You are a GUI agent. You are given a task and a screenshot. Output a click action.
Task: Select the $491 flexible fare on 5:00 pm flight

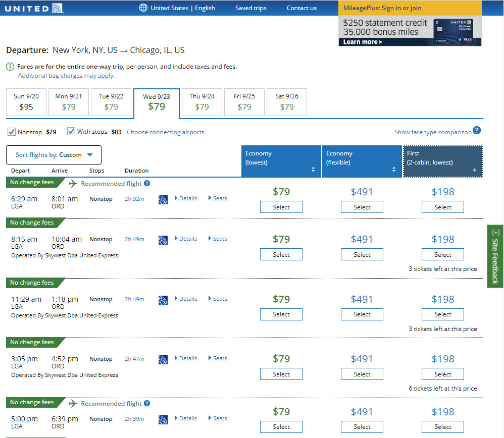click(362, 427)
